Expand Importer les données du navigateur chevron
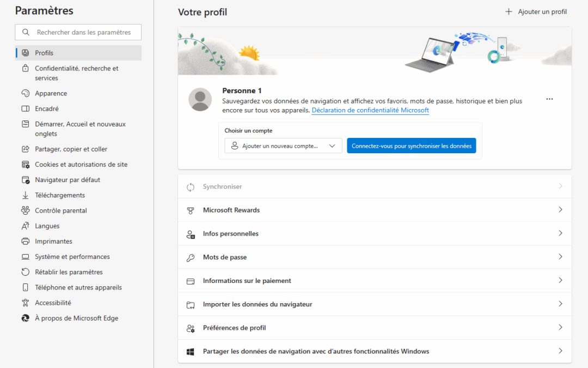588x368 pixels. [560, 304]
